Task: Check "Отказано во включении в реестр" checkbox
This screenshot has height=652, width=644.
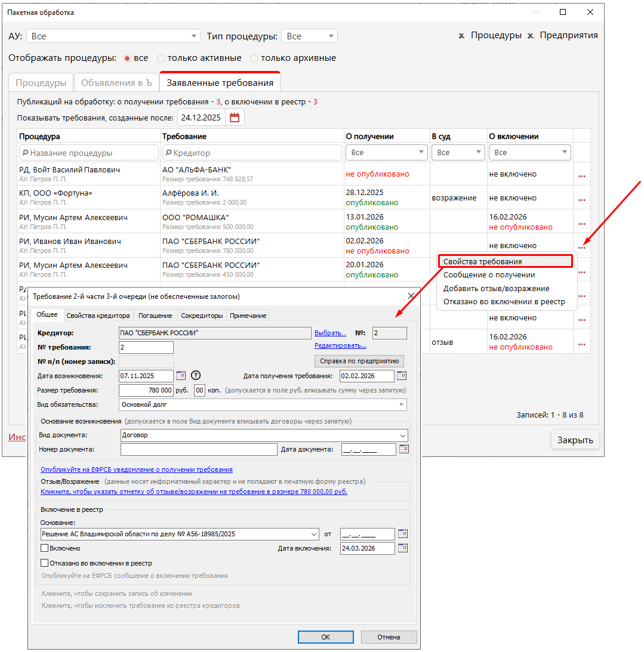Action: click(x=44, y=563)
